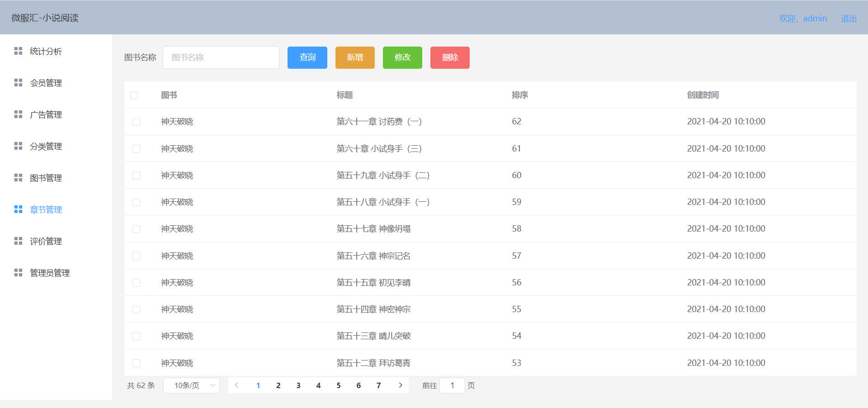Click the next-page arrow in pagination
This screenshot has width=868, height=408.
400,385
